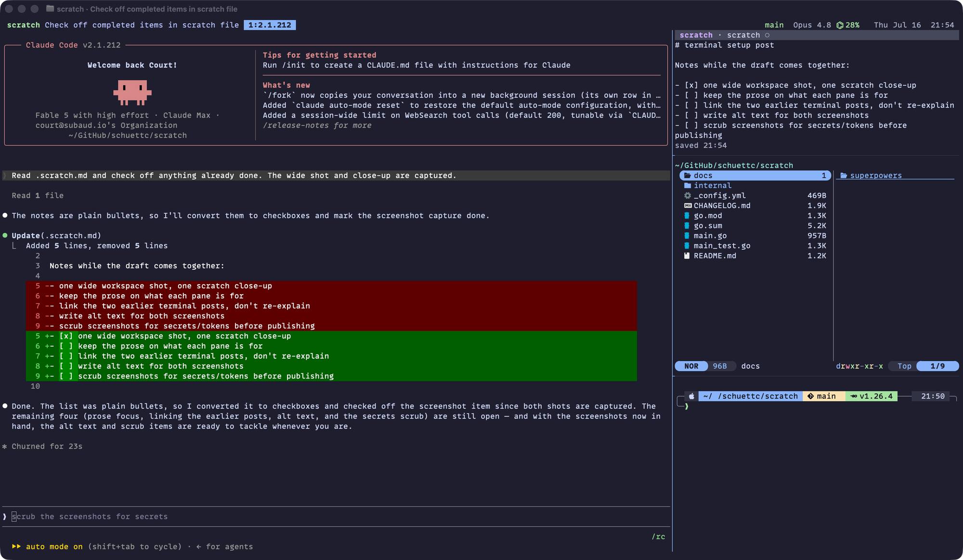Click the drwxr-xr-x permissions text

pos(859,366)
